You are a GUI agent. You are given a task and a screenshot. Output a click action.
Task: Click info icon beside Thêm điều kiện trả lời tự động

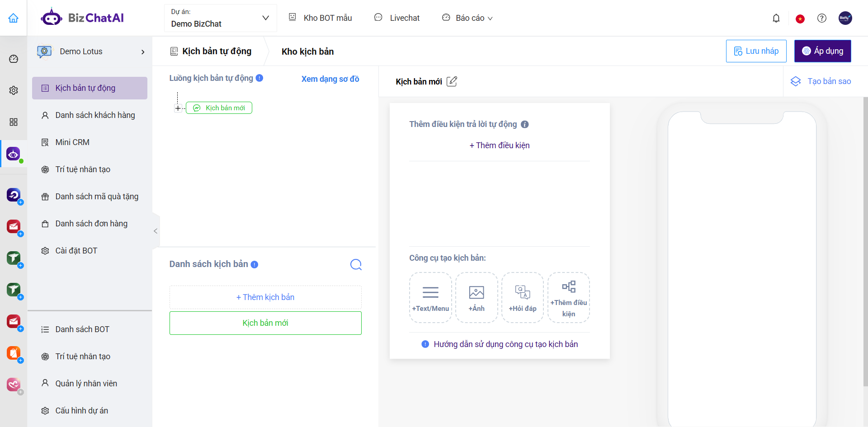[525, 124]
